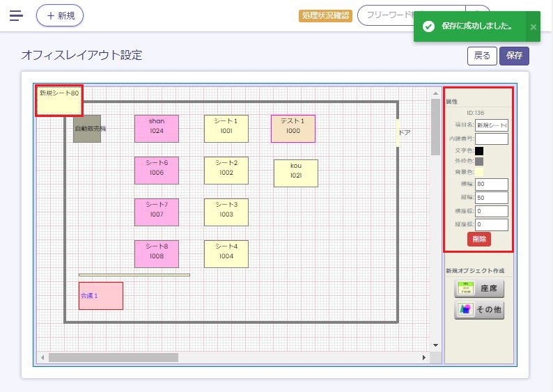Dismiss the green save success notification
The height and width of the screenshot is (392, 553).
pyautogui.click(x=533, y=26)
